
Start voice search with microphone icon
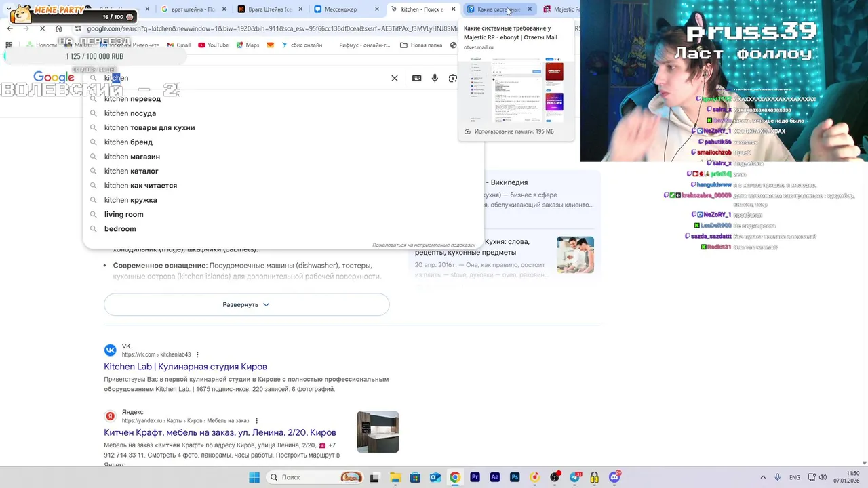pyautogui.click(x=435, y=78)
